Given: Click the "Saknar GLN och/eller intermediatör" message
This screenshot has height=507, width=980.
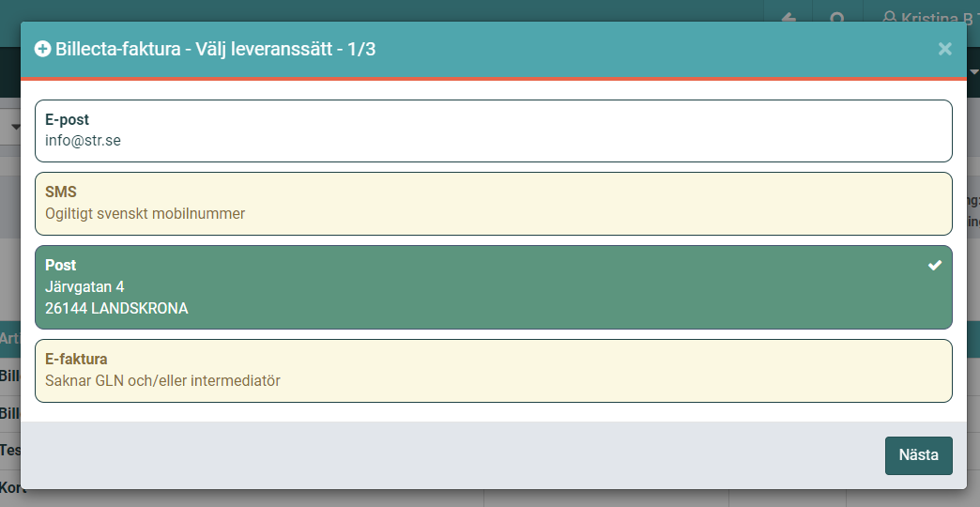Looking at the screenshot, I should click(163, 380).
